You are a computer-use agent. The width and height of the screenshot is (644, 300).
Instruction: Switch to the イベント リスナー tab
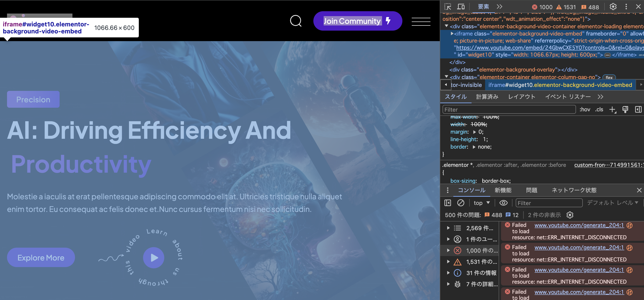(x=568, y=97)
